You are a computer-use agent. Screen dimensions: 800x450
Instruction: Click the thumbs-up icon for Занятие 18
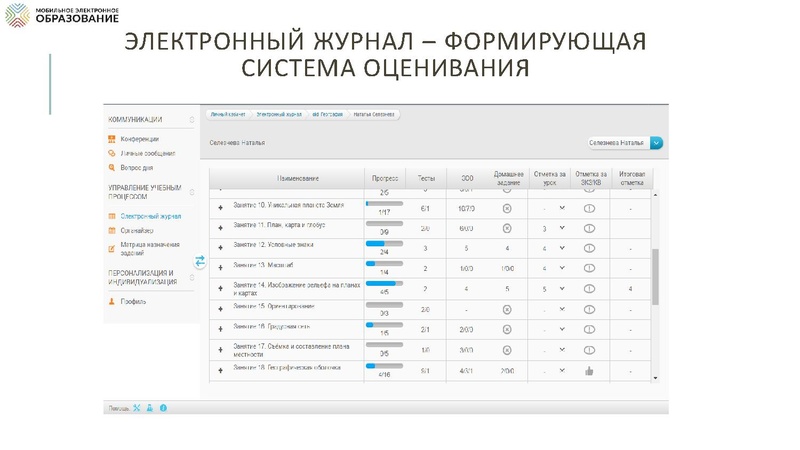click(x=589, y=371)
